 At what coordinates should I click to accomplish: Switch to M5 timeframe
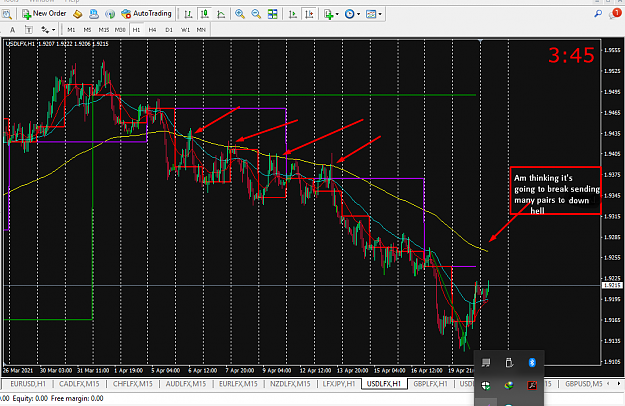[87, 30]
